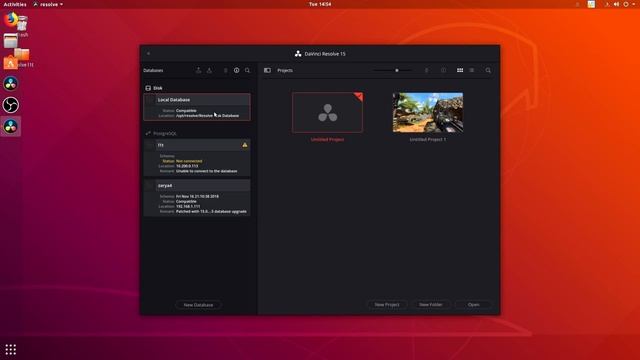640x360 pixels.
Task: Switch projects to list view
Action: tap(472, 70)
